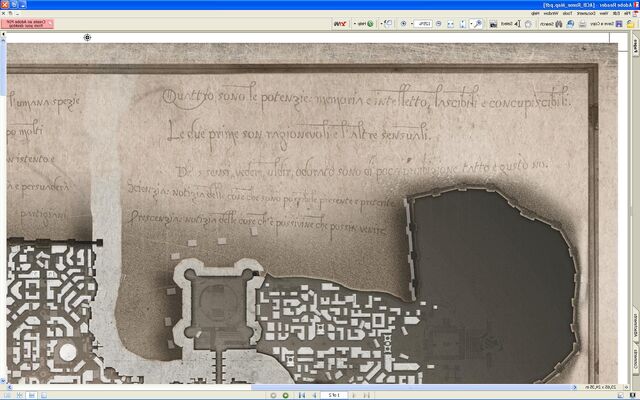Click the page size readout in status bar
640x400 pixels.
coord(600,387)
